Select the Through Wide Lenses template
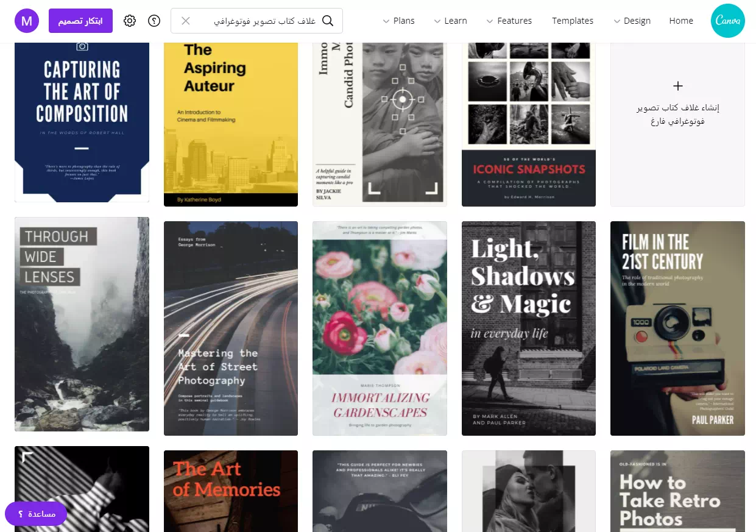The image size is (756, 532). pos(82,324)
